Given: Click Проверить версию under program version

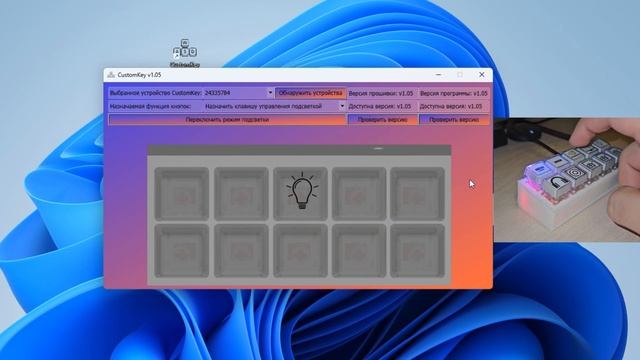Looking at the screenshot, I should click(x=454, y=120).
